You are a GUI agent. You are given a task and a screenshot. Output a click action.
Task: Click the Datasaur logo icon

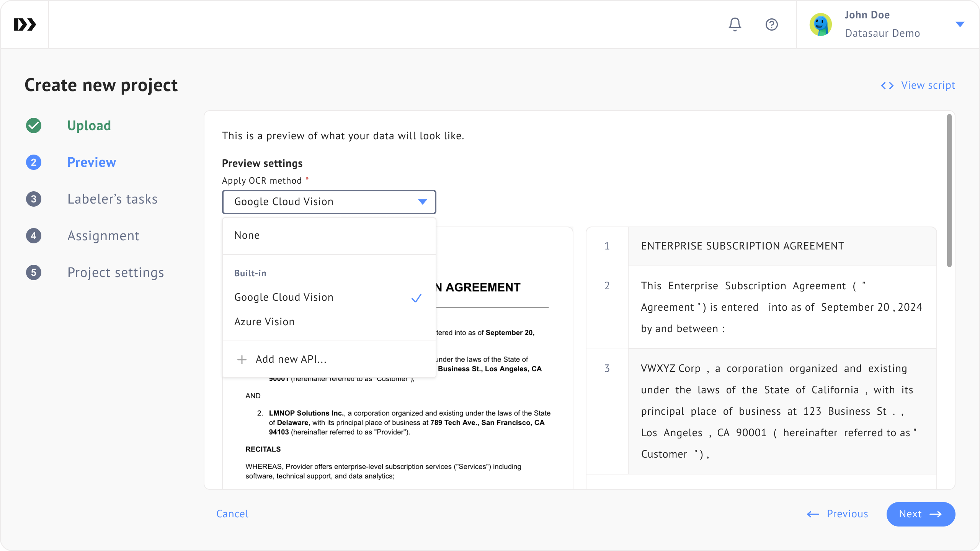coord(24,24)
